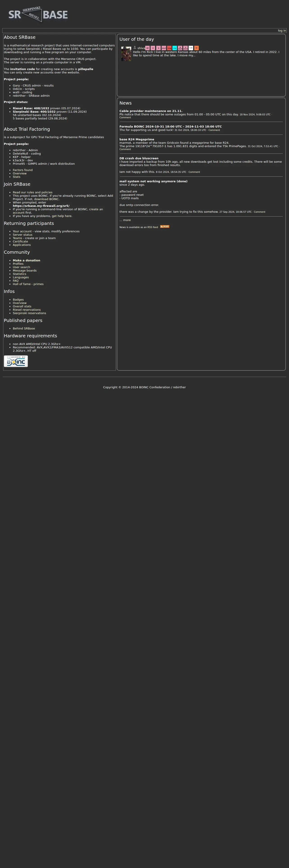Open the Badges link under Infos
Viewport: 289px width, 868px height.
click(18, 299)
